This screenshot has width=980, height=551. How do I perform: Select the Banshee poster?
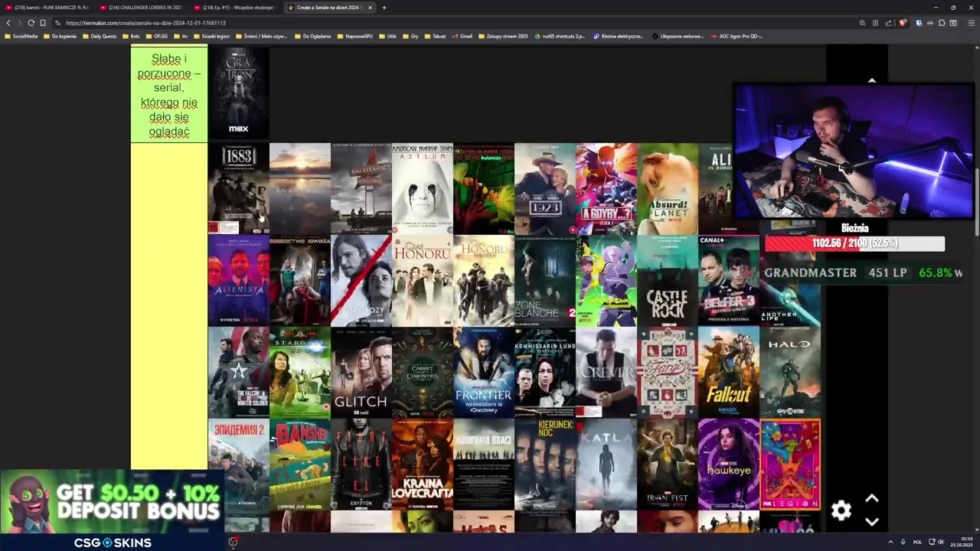point(299,465)
